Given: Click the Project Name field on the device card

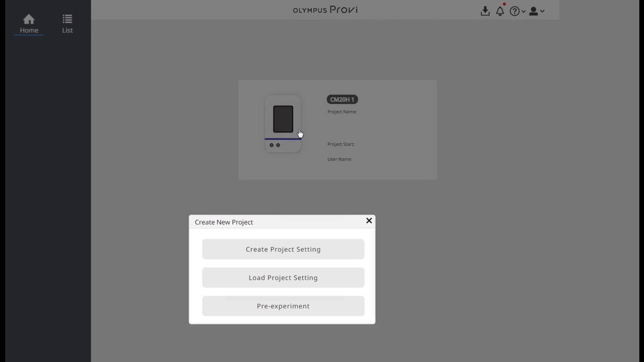Looking at the screenshot, I should (342, 112).
